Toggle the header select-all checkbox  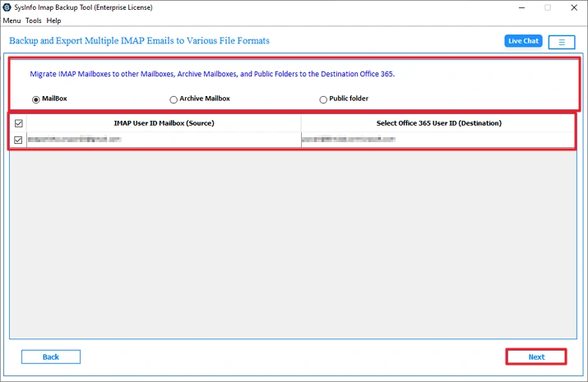click(x=18, y=123)
